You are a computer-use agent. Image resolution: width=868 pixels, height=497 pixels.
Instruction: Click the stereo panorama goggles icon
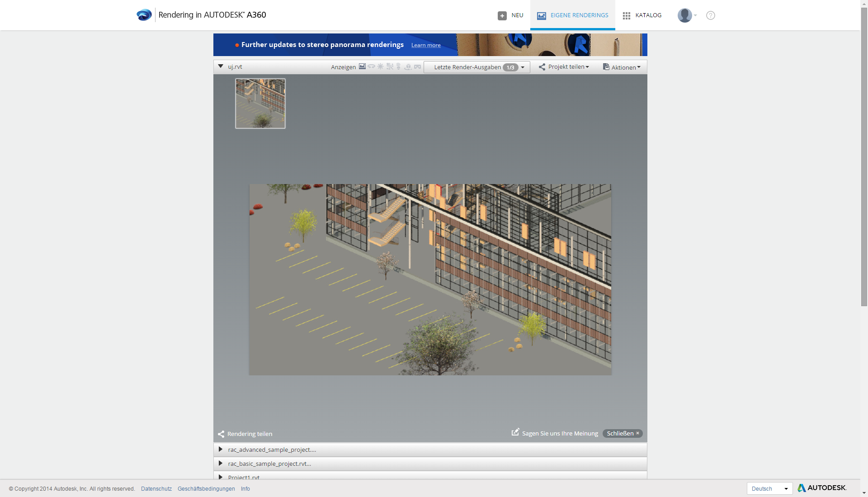417,66
